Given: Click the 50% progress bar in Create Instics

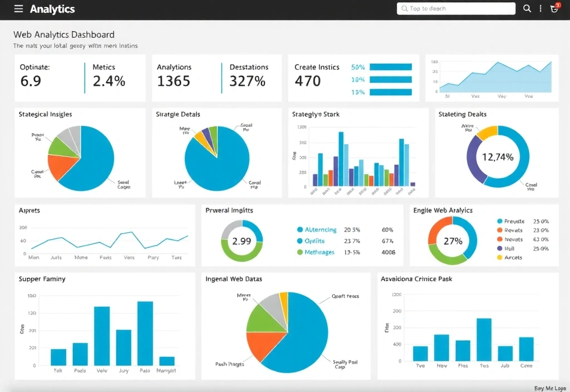Looking at the screenshot, I should pos(390,67).
